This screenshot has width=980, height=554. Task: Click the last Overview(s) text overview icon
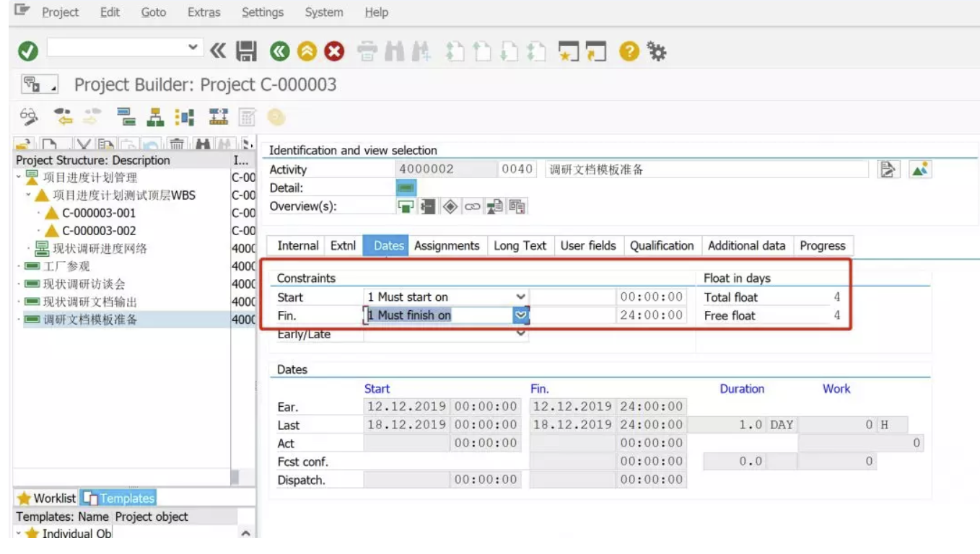(x=517, y=206)
